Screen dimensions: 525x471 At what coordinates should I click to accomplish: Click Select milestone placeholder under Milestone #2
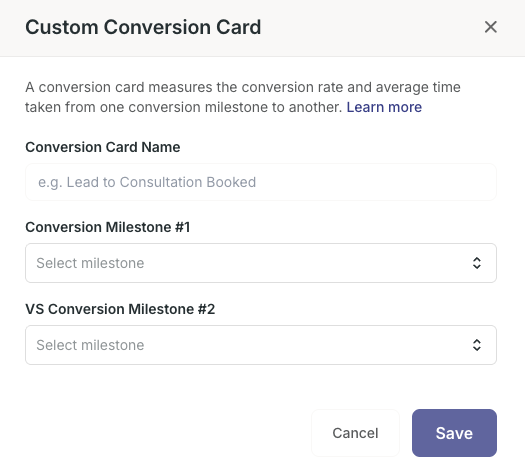[90, 345]
